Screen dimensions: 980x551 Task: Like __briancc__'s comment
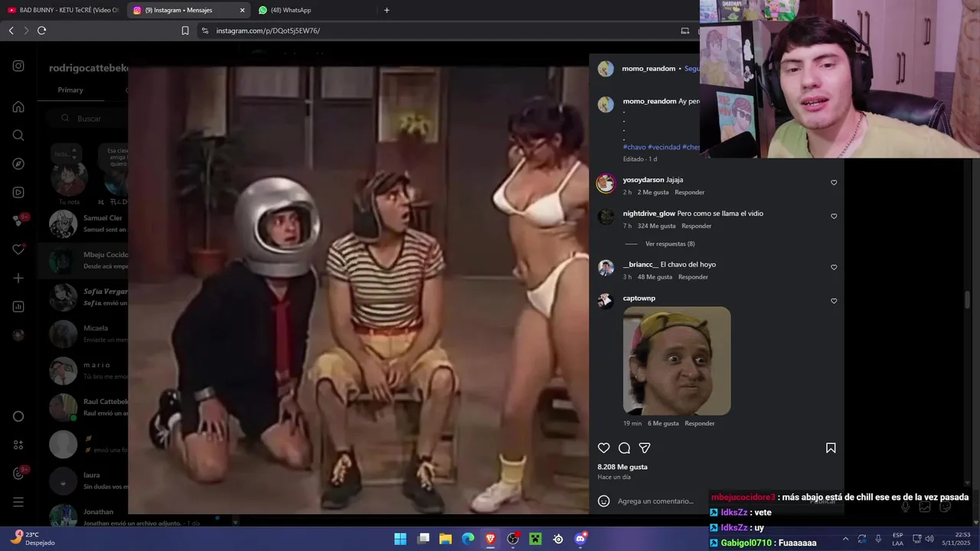pyautogui.click(x=834, y=268)
